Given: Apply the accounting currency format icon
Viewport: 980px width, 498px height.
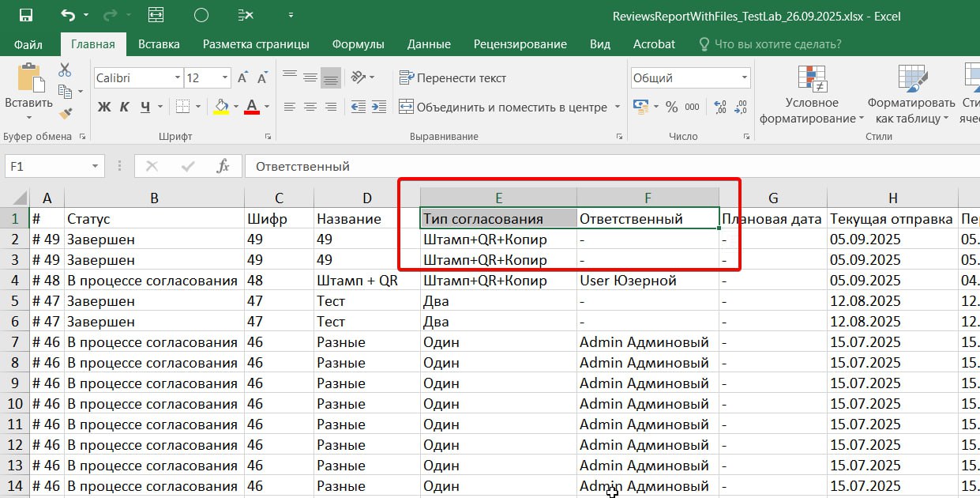Looking at the screenshot, I should click(640, 107).
